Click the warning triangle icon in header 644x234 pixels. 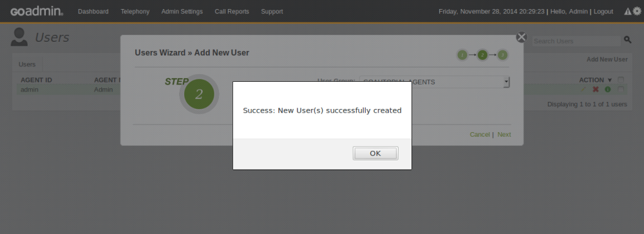[627, 12]
